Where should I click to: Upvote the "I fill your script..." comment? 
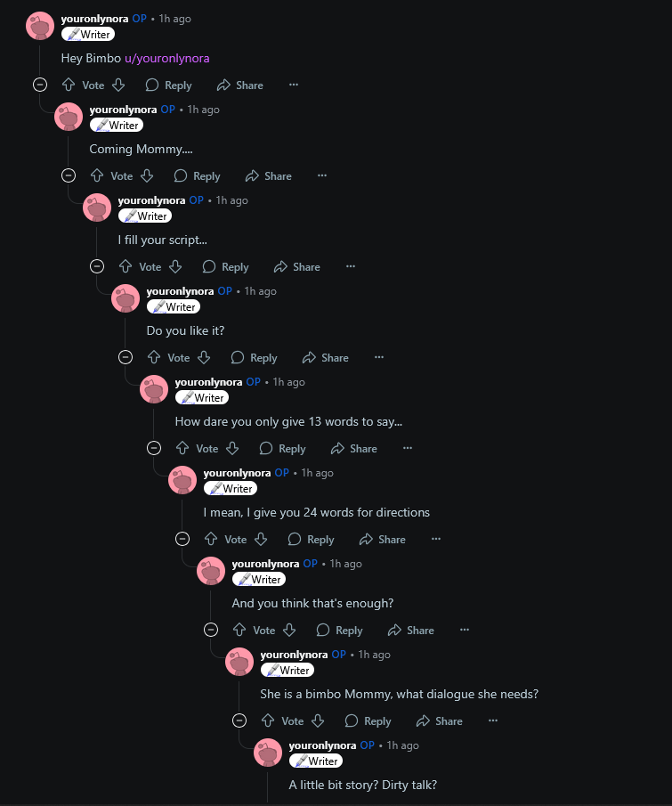(125, 266)
